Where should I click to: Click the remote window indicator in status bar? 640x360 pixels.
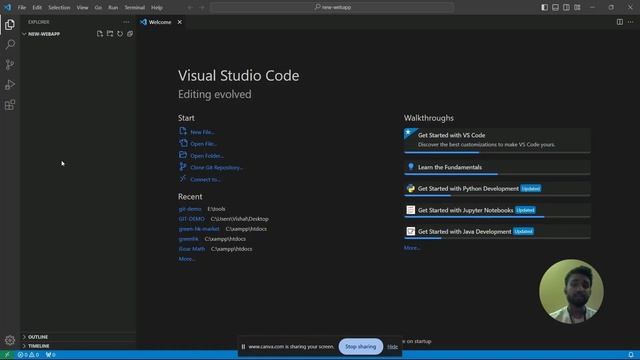click(x=7, y=355)
